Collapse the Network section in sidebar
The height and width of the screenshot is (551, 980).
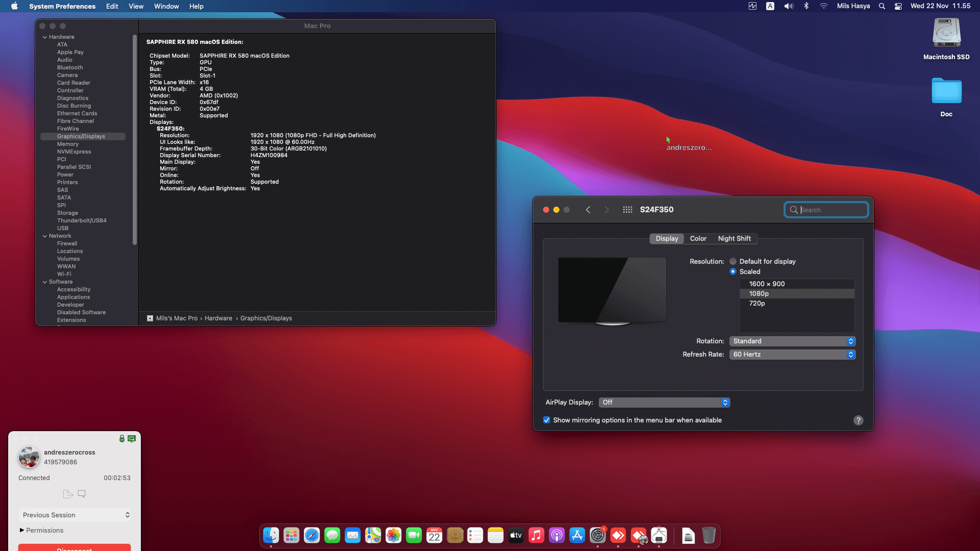click(44, 236)
